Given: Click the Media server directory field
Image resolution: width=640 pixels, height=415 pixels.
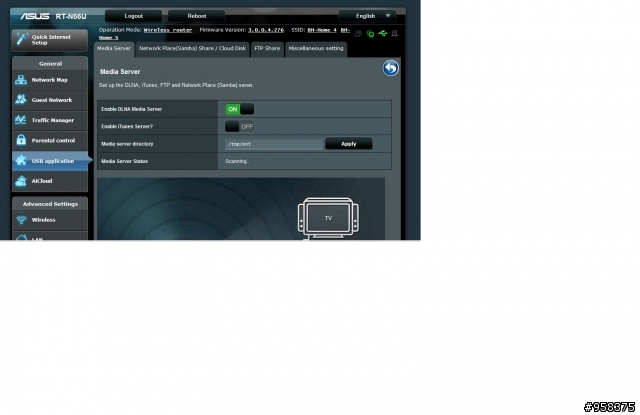Looking at the screenshot, I should pos(274,144).
